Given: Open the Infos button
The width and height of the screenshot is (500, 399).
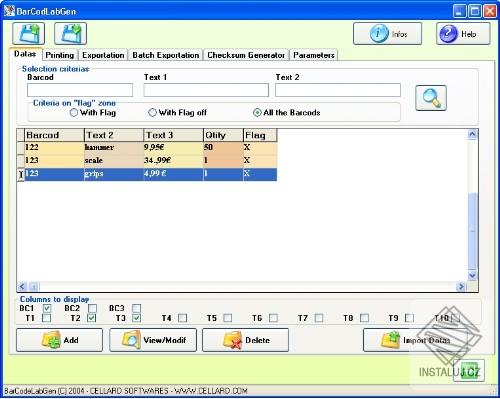Looking at the screenshot, I should tap(387, 34).
